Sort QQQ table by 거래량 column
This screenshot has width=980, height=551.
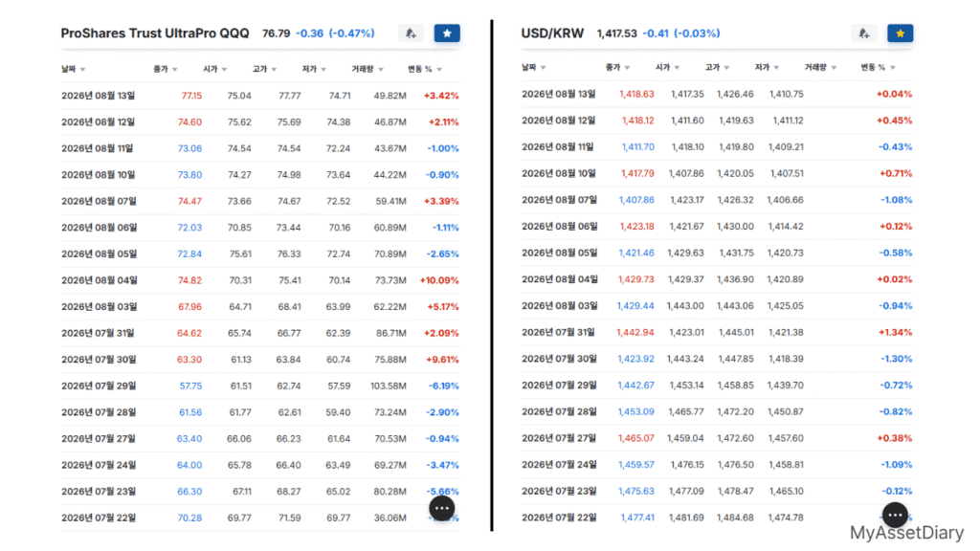point(367,69)
